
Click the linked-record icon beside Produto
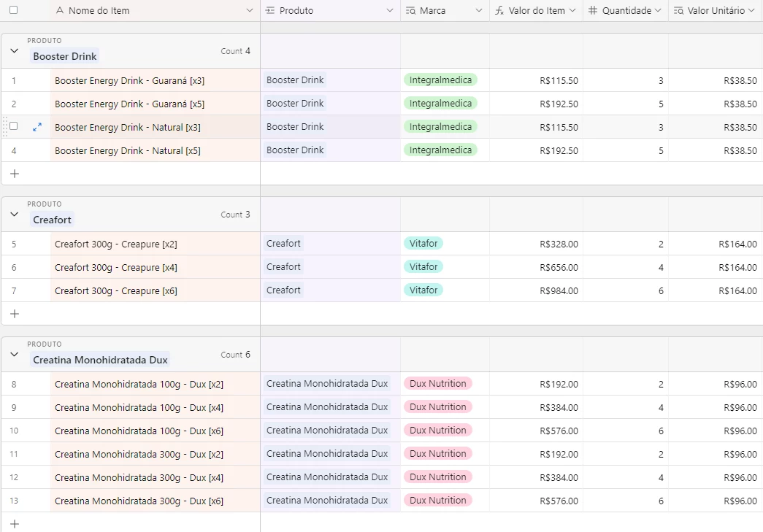(x=270, y=10)
